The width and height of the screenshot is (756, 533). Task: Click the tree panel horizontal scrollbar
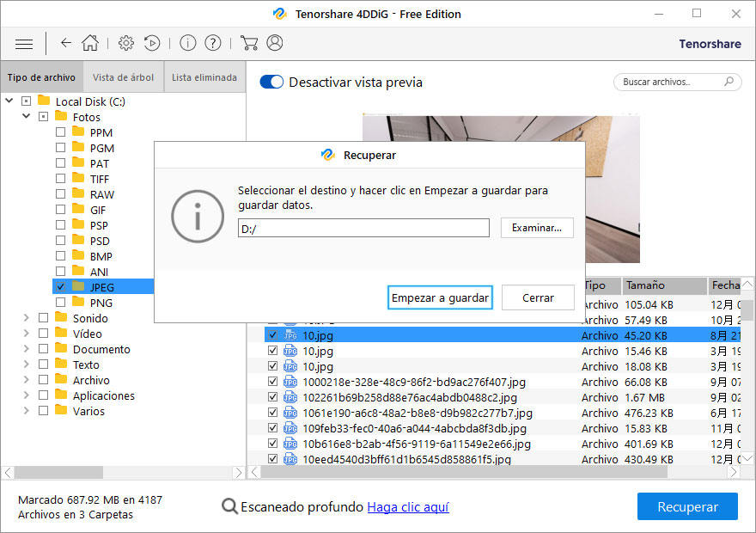click(x=58, y=472)
